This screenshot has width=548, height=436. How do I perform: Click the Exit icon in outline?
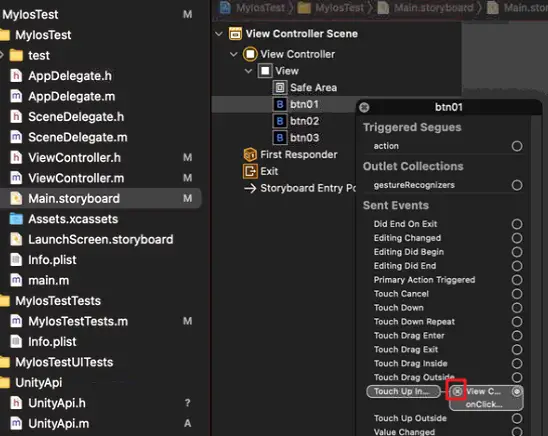pos(250,171)
